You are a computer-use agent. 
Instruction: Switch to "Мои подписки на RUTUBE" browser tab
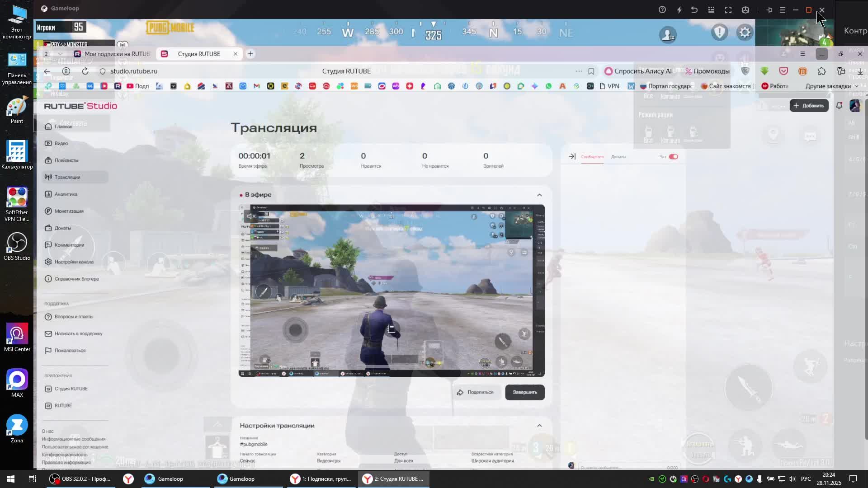coord(113,54)
